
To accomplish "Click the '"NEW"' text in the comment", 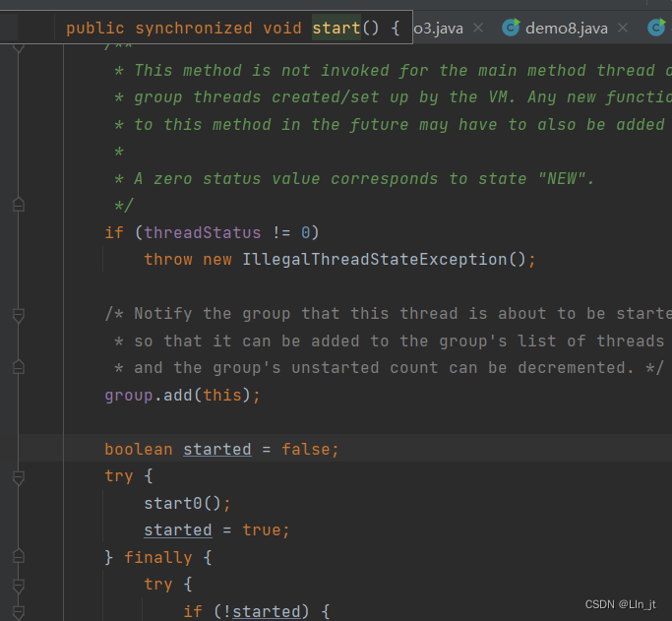I will coord(562,179).
